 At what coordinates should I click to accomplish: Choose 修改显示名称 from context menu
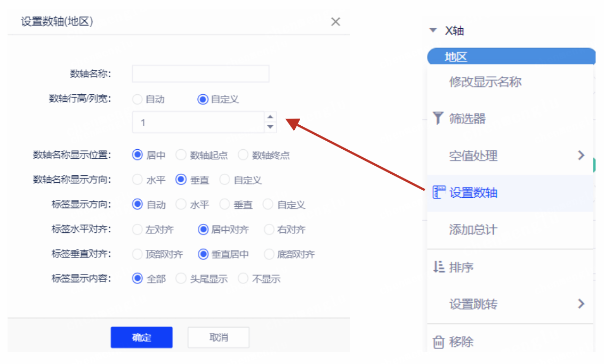click(485, 82)
